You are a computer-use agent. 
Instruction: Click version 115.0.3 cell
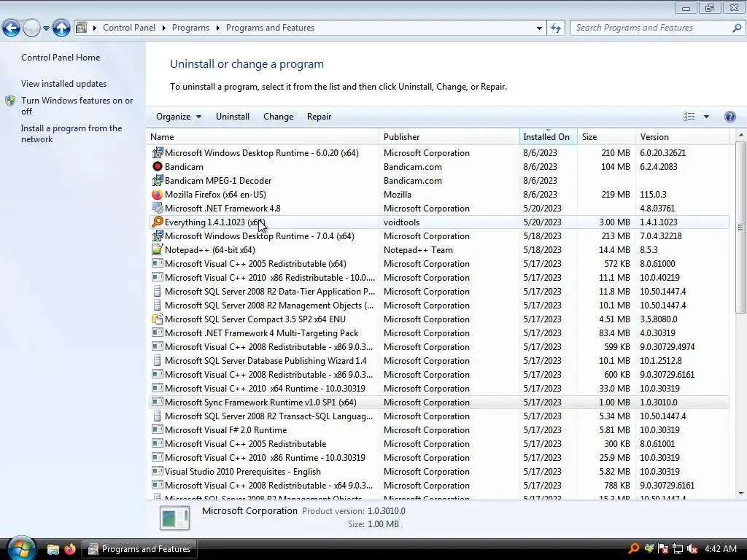pos(653,194)
